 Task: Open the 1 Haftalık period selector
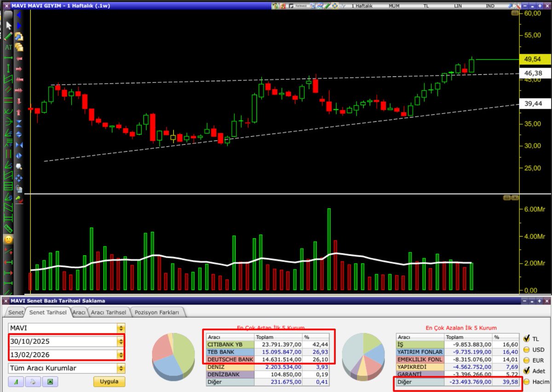click(362, 6)
